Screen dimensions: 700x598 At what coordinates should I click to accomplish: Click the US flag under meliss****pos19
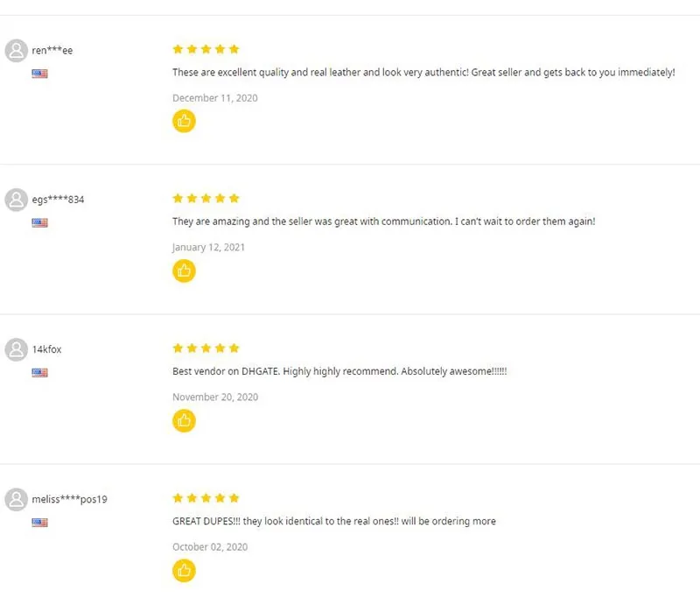coord(39,523)
